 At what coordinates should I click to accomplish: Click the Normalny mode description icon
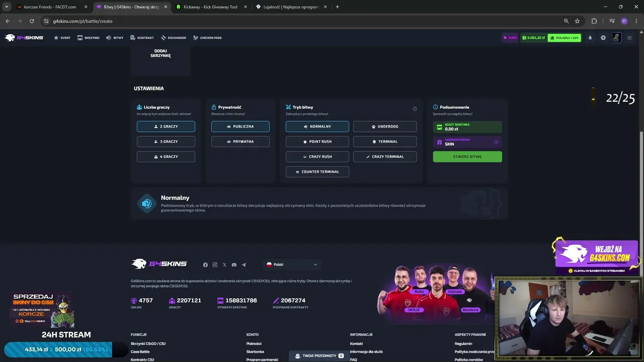pos(147,204)
